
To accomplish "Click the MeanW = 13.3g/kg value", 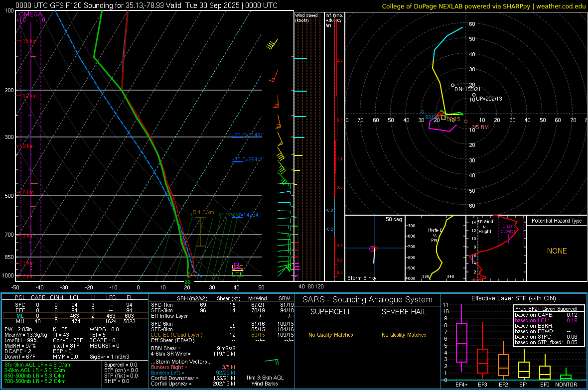I will pos(26,335).
